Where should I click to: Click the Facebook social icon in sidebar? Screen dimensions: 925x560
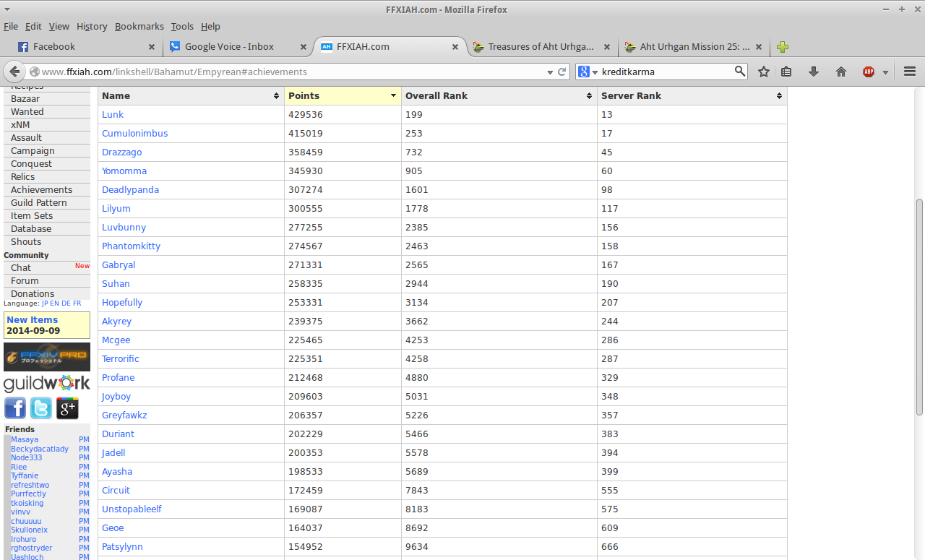[15, 408]
